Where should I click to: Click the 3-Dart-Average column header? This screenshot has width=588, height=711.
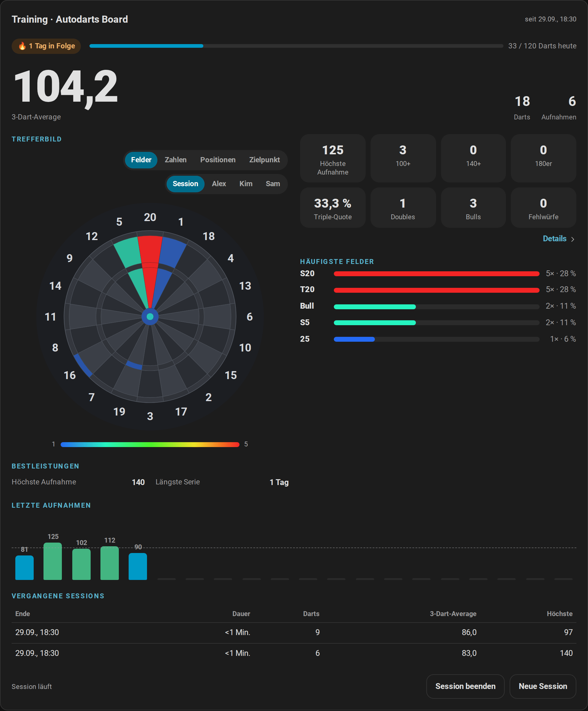(x=453, y=614)
